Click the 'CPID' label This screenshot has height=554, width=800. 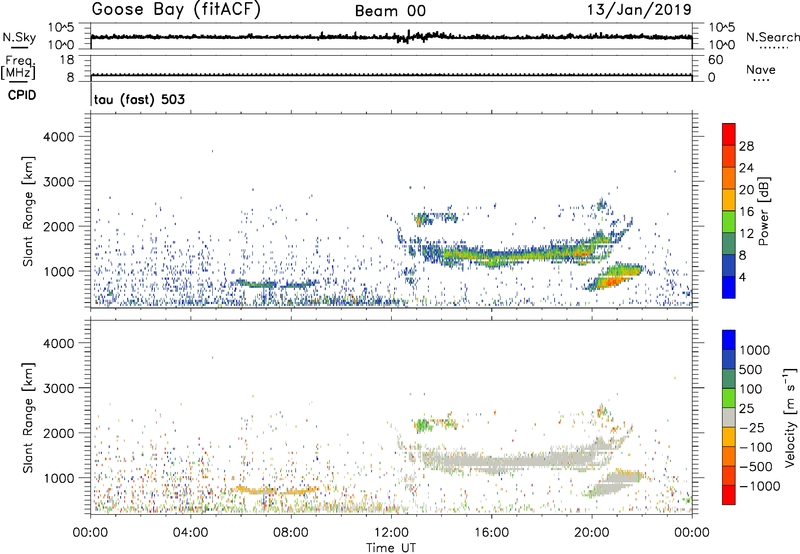pyautogui.click(x=22, y=95)
